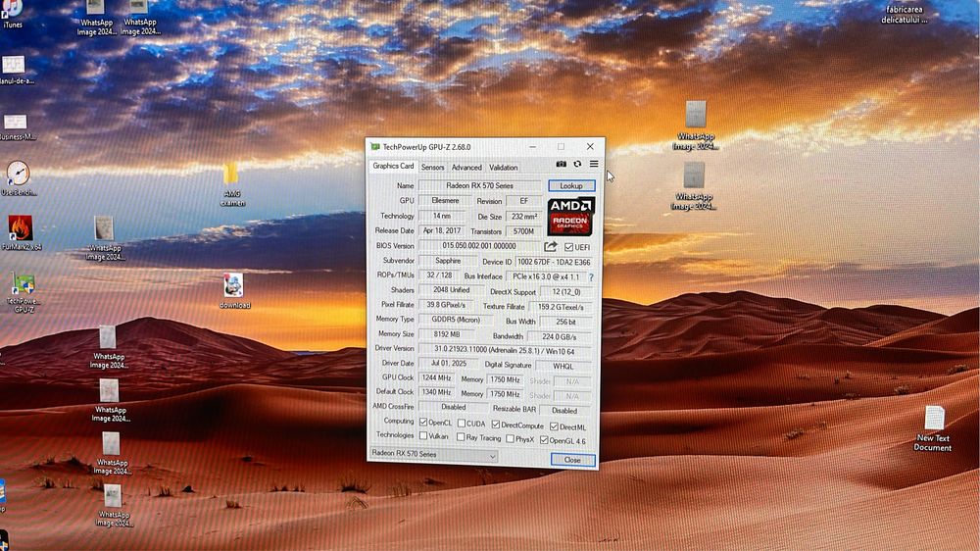Open the Advanced tab
This screenshot has width=980, height=551.
(x=466, y=168)
